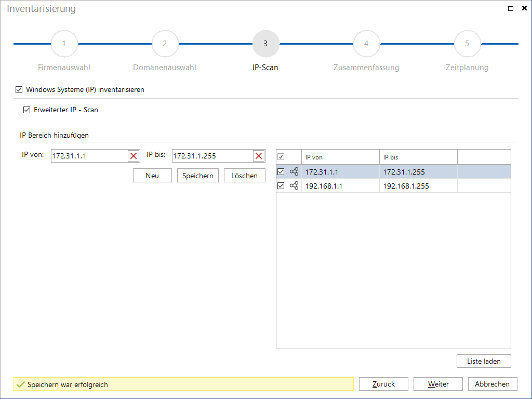The height and width of the screenshot is (399, 532).
Task: Close the Inventarisierung dialog
Action: point(524,8)
